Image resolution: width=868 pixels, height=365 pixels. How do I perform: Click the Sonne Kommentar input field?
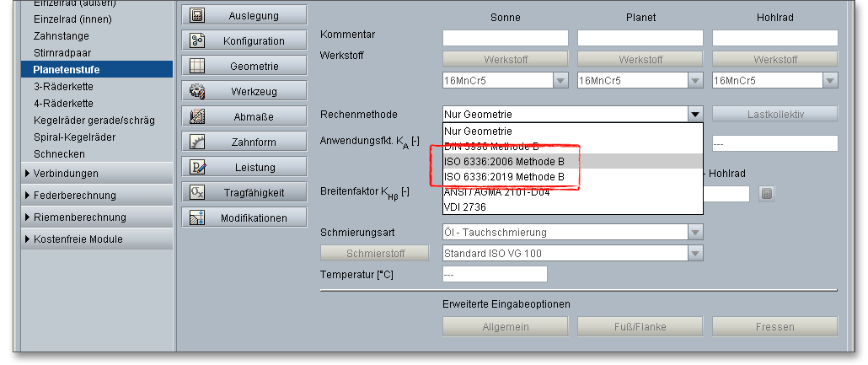pos(506,38)
